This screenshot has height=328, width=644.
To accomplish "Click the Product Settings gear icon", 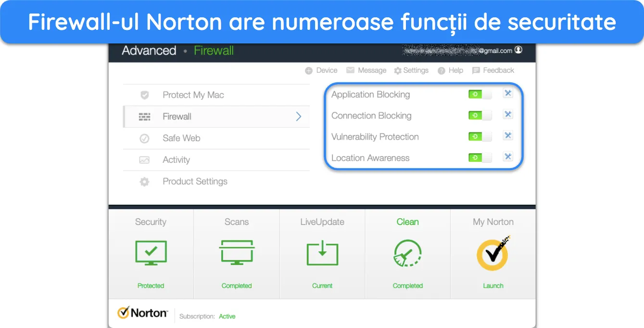I will tap(144, 182).
